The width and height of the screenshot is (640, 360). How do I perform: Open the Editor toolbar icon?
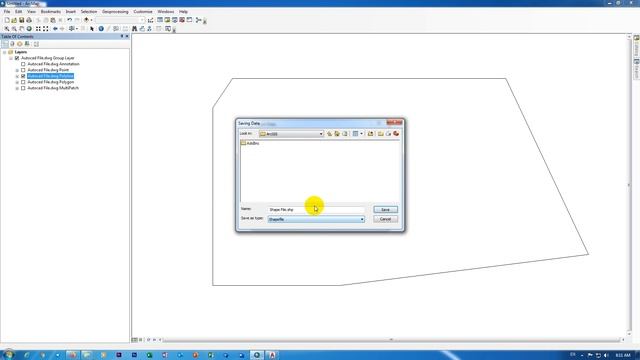click(151, 20)
